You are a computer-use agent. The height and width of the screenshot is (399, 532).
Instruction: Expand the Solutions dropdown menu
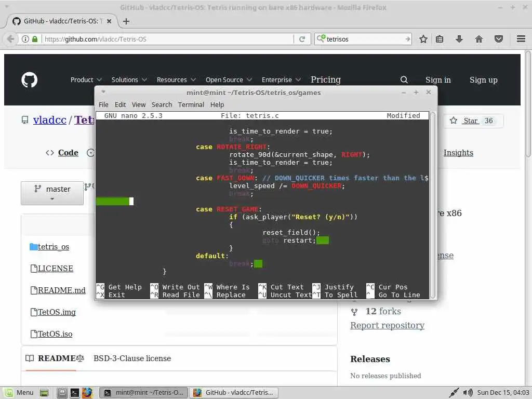(129, 79)
